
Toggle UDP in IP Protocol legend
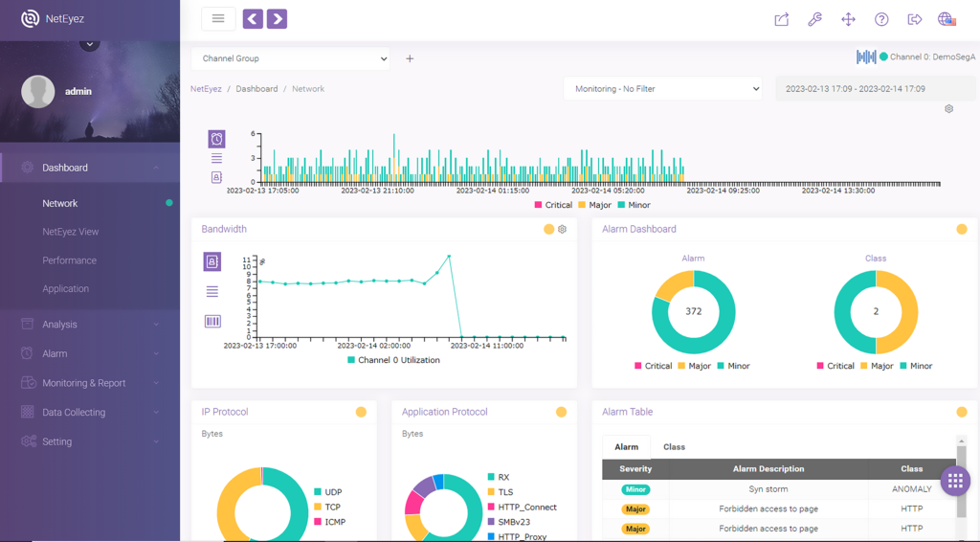(328, 492)
